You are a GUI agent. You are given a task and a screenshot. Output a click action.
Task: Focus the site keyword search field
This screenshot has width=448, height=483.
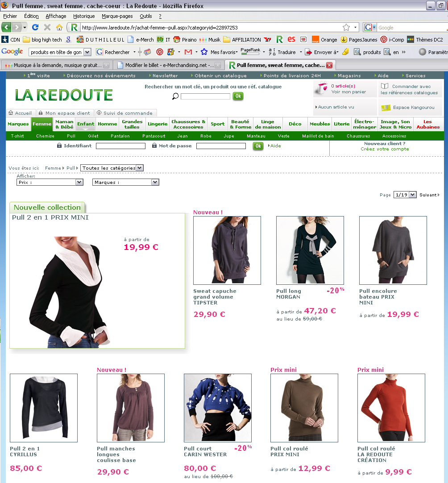point(205,96)
